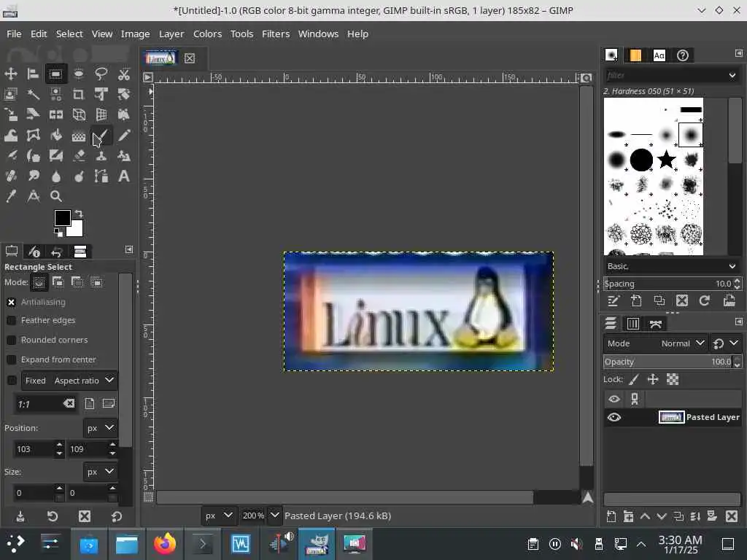Select the Ellipse Select tool
Screen dimensions: 747x560
(79, 74)
